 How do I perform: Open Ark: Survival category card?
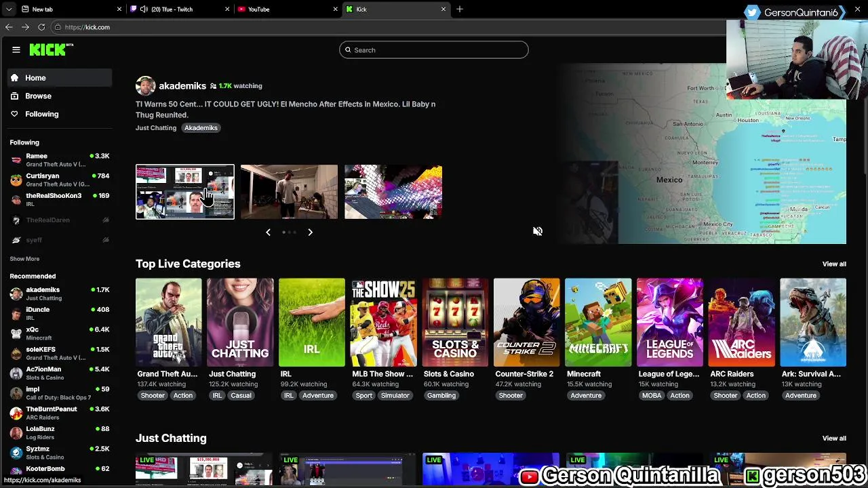813,323
